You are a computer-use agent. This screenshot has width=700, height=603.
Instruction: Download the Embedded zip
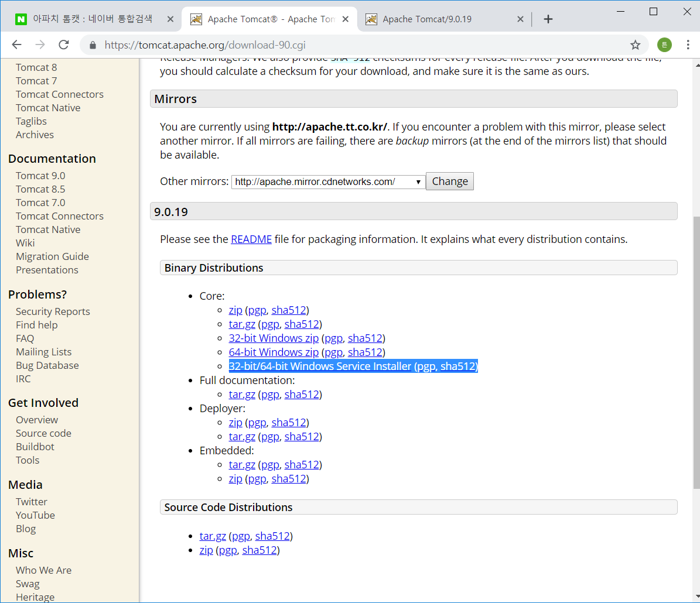(235, 479)
